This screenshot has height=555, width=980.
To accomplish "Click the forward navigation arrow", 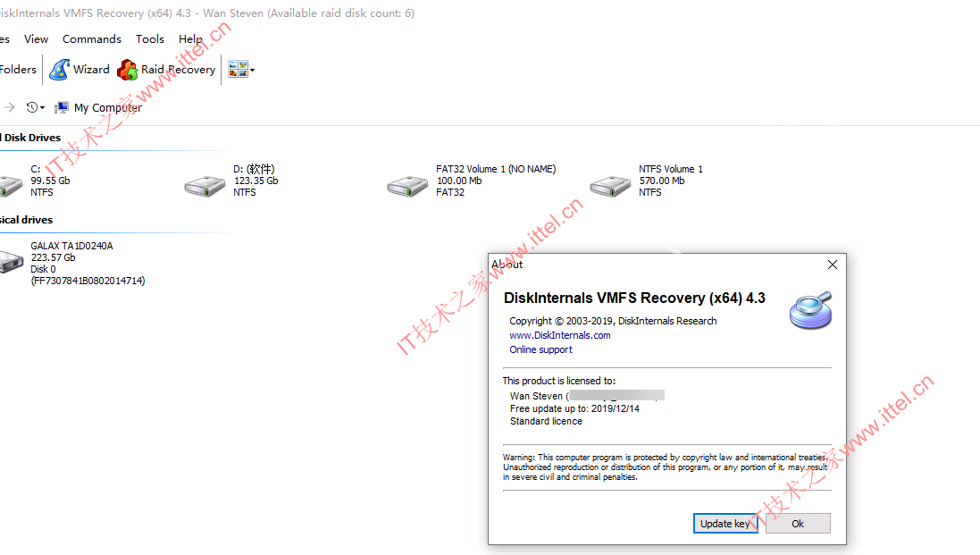I will point(9,107).
